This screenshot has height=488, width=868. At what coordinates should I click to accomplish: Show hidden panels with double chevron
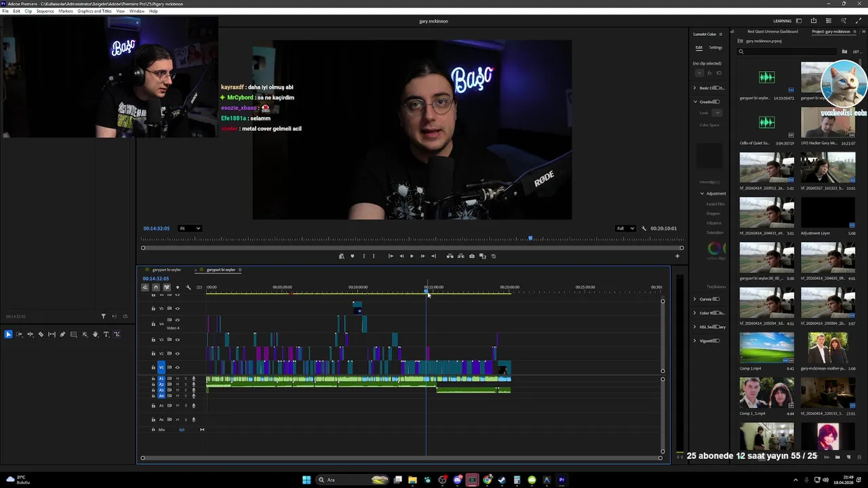(863, 32)
